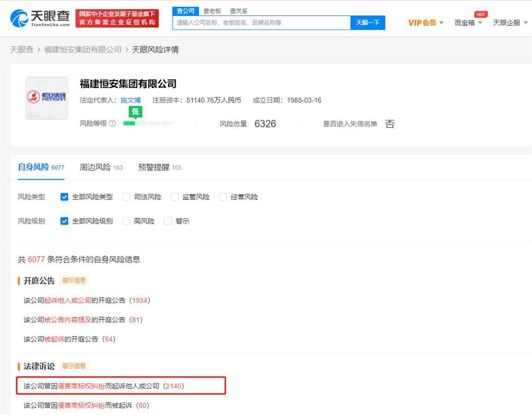Click the 法律诉讼 section heading
Image resolution: width=532 pixels, height=415 pixels.
coord(39,366)
